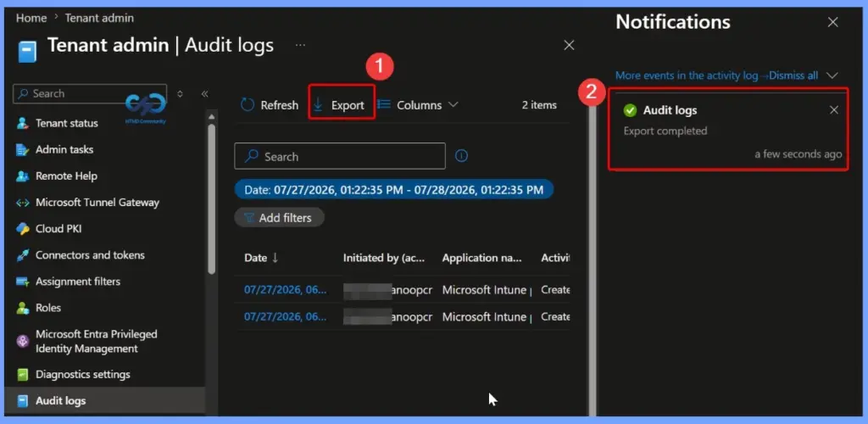Image resolution: width=868 pixels, height=424 pixels.
Task: Click the Application name column header
Action: point(481,258)
